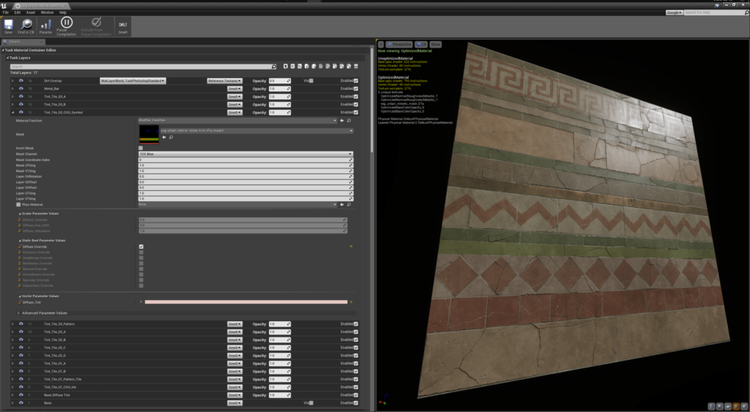Click the Smart toolbar icon
Image resolution: width=750 pixels, height=412 pixels.
(x=122, y=23)
